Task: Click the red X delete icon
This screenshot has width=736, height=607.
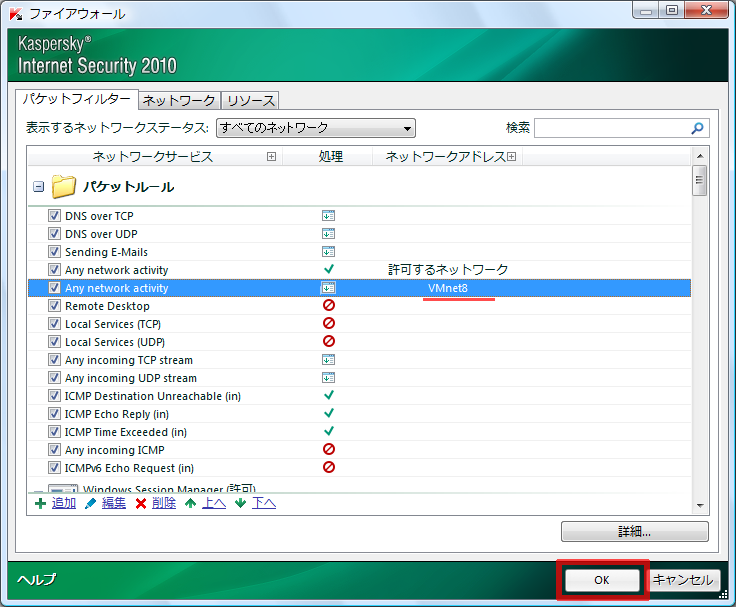Action: (x=141, y=503)
